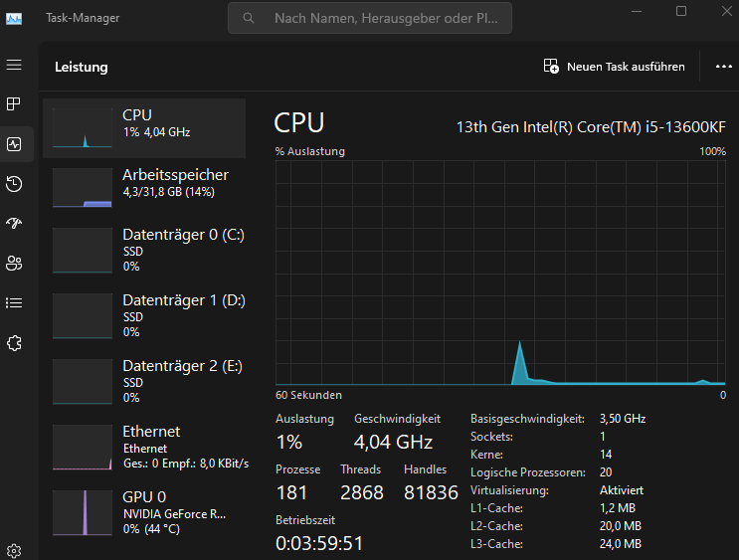
Task: Click the Datenträger 0 mini graph thumbnail
Action: pyautogui.click(x=83, y=251)
